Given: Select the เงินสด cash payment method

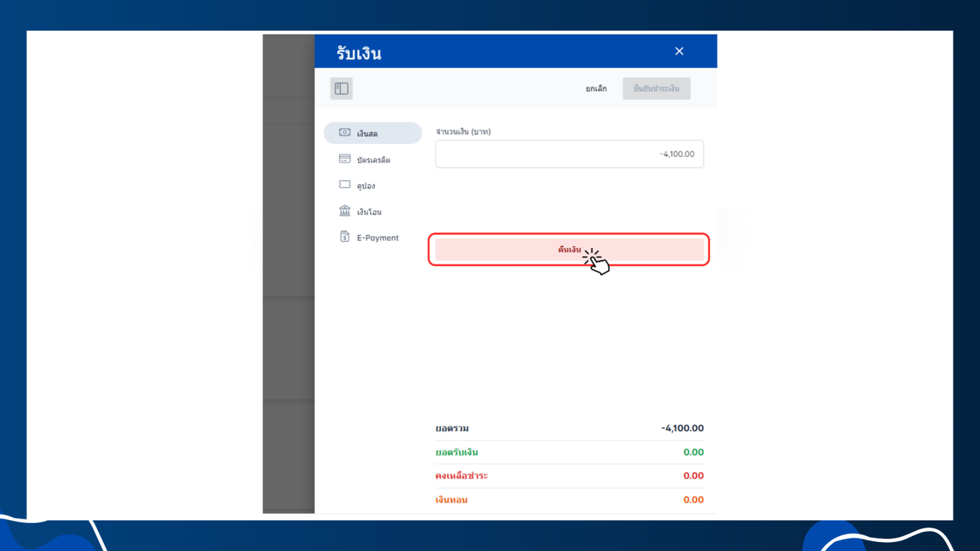Looking at the screenshot, I should coord(373,133).
